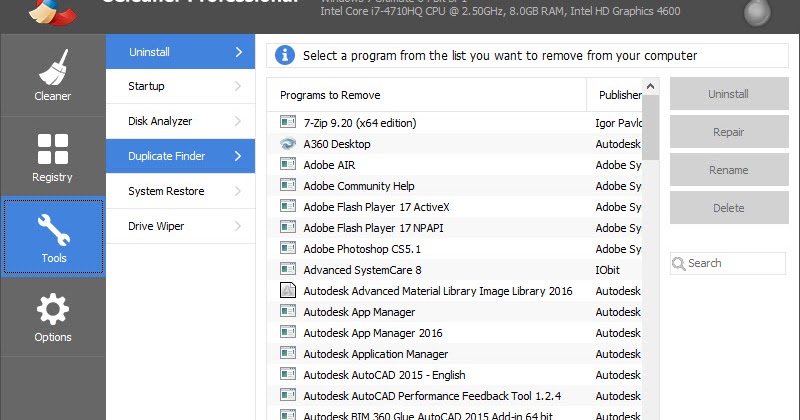Screen dimensions: 800x420
Task: Focus the Search input field
Action: (x=728, y=263)
